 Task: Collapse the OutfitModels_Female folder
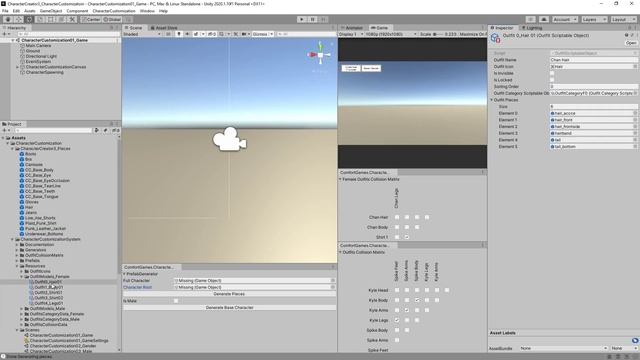[x=22, y=276]
